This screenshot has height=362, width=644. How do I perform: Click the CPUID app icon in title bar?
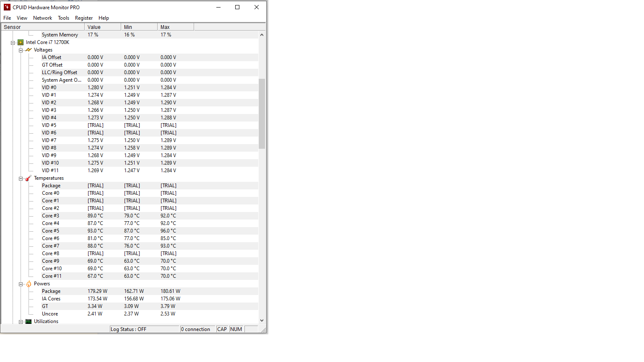(7, 7)
